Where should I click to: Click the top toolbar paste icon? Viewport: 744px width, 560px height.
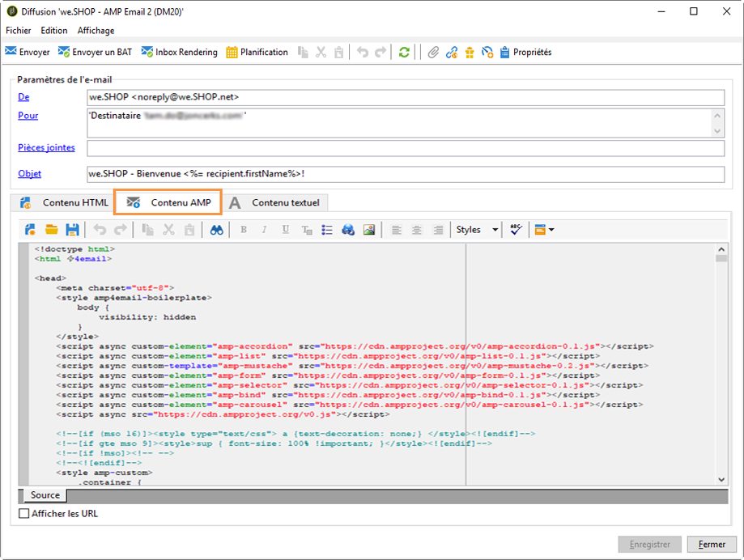coord(338,52)
